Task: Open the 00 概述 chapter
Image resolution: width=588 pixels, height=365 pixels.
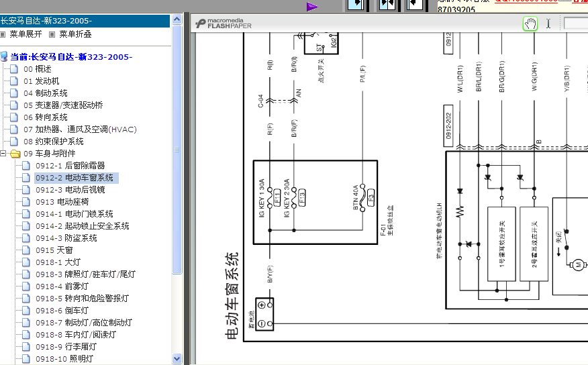Action: tap(37, 69)
